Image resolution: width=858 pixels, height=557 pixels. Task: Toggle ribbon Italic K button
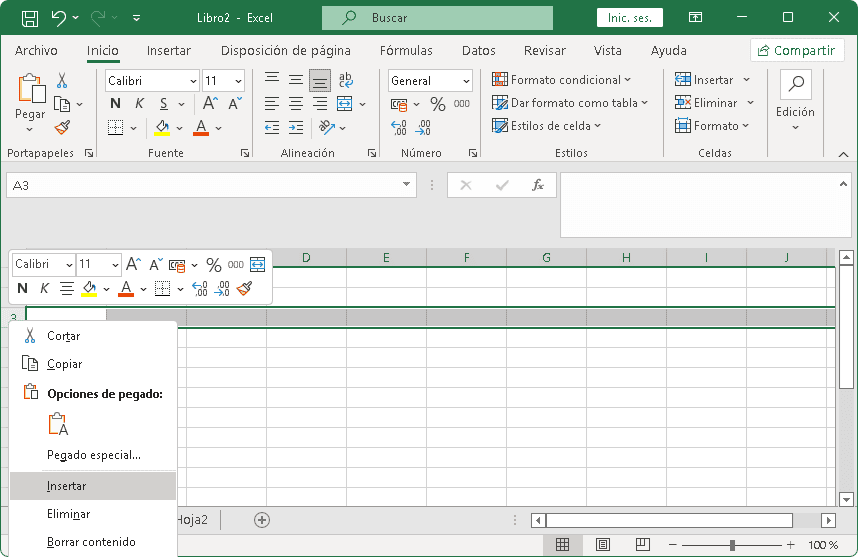click(139, 103)
